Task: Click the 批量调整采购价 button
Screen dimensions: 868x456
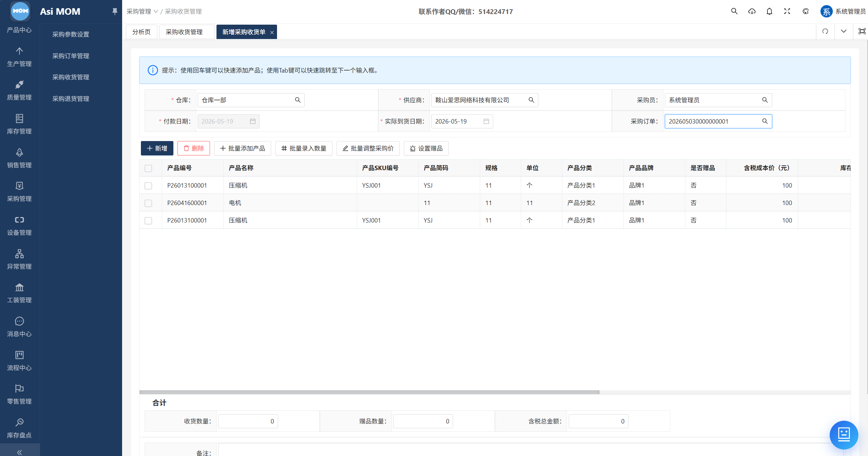Action: [368, 148]
